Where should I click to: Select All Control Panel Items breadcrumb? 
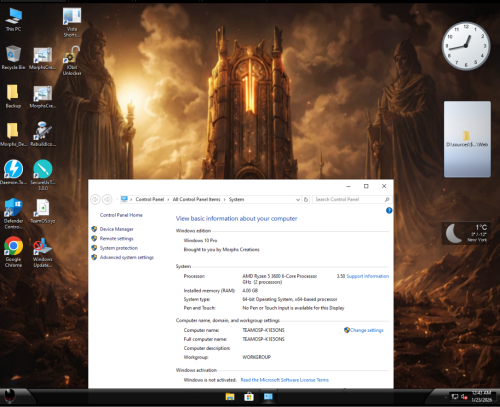coord(196,199)
